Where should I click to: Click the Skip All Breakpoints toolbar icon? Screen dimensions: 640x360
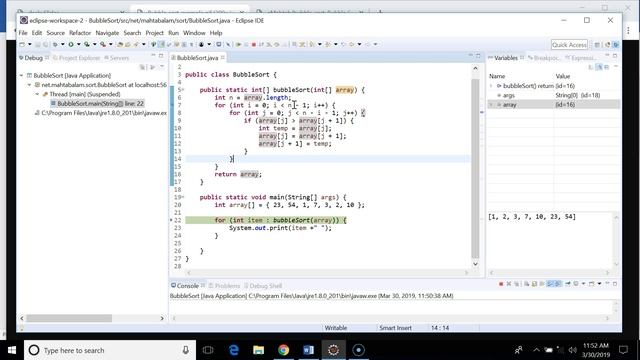click(x=228, y=44)
